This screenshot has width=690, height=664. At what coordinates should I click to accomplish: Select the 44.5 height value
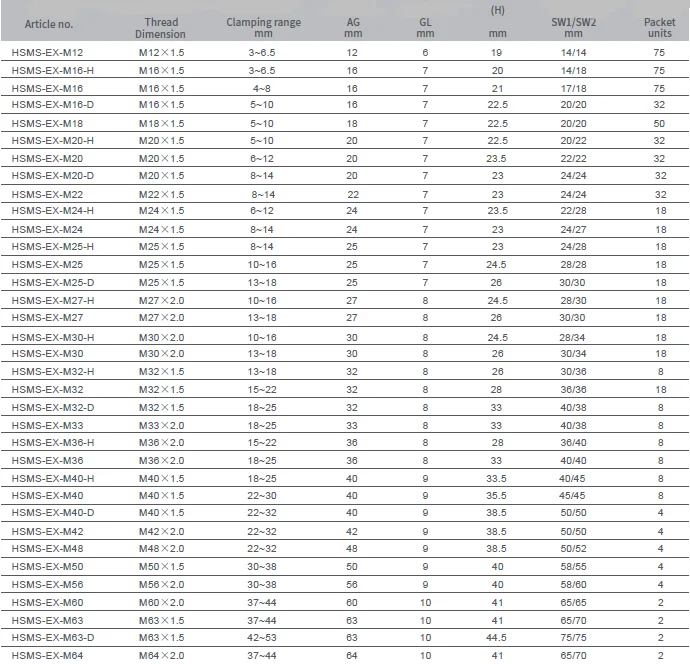click(x=497, y=637)
